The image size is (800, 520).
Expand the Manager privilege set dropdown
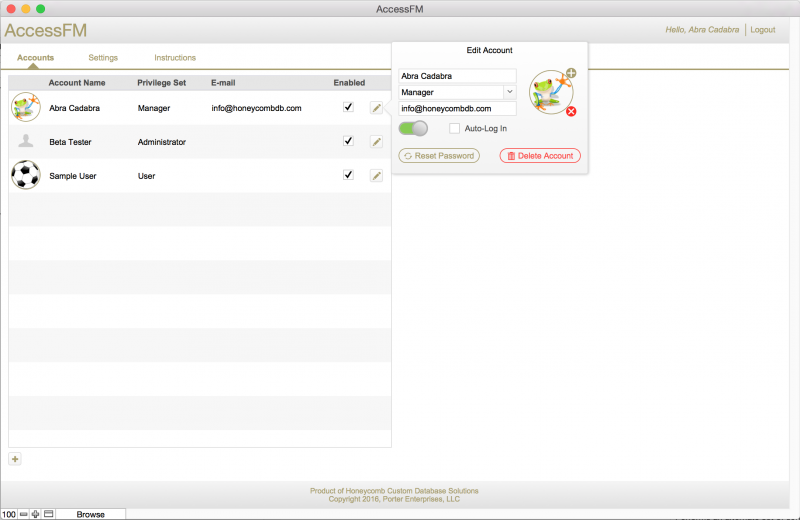pyautogui.click(x=508, y=92)
